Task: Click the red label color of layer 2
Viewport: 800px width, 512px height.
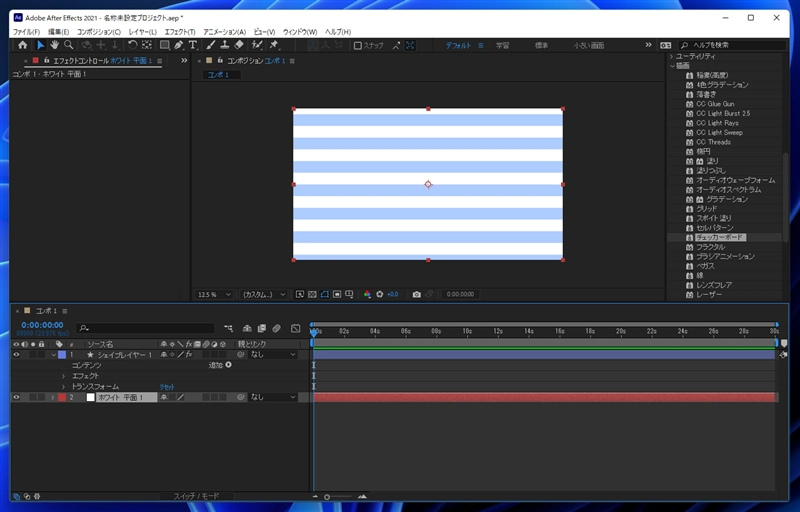Action: coord(62,397)
